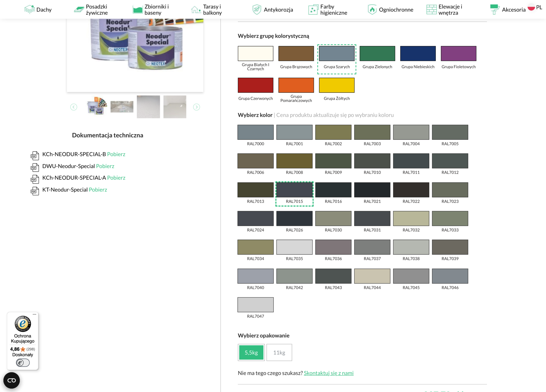
Task: Choose the Grupa Niebieskich color group
Action: [x=418, y=54]
